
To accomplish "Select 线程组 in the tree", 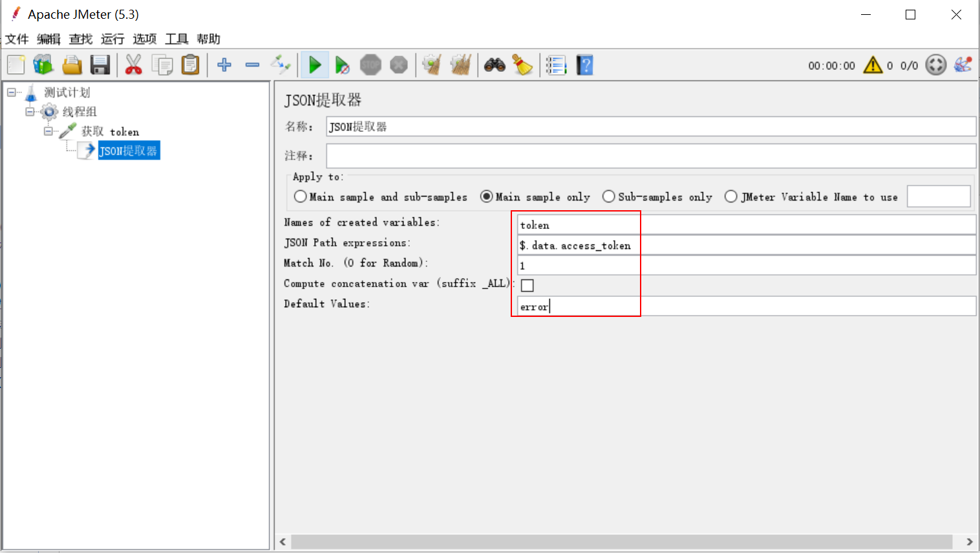I will pos(80,112).
